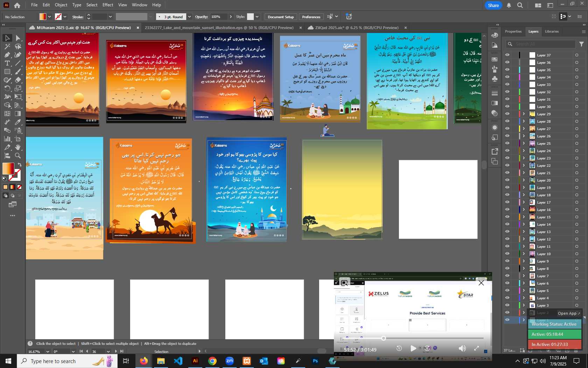This screenshot has width=588, height=368.
Task: Hide Layer 20 with eye icon
Action: (x=507, y=180)
